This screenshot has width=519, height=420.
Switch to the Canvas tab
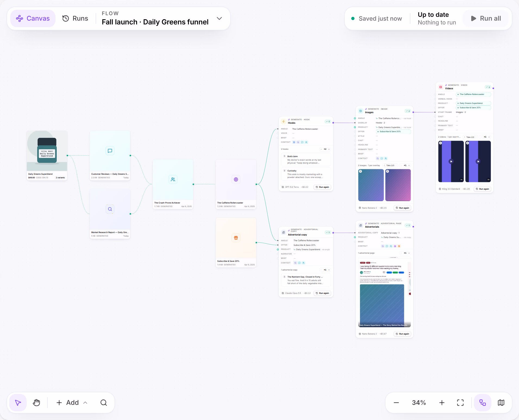click(33, 18)
